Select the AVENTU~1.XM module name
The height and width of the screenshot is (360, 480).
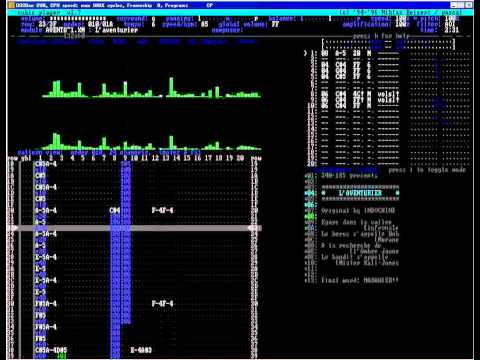coord(65,30)
